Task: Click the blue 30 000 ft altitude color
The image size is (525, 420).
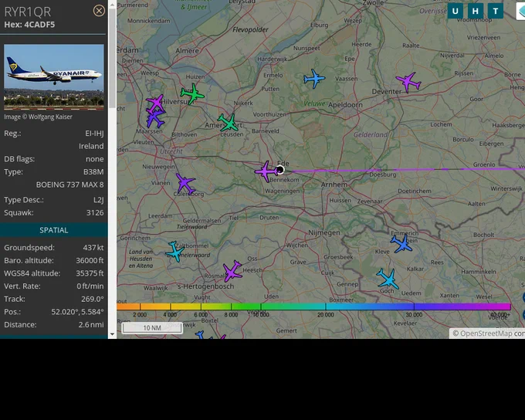Action: (x=414, y=307)
